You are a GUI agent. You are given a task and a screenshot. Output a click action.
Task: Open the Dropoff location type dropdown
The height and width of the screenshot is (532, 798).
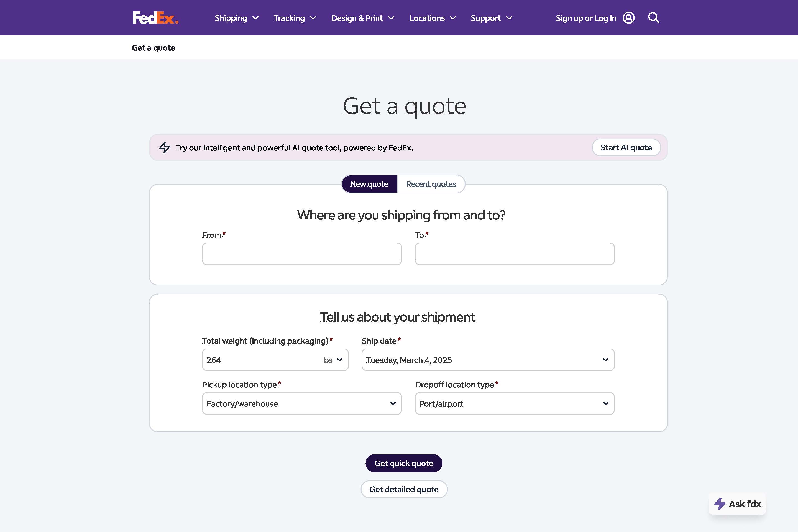click(x=514, y=403)
